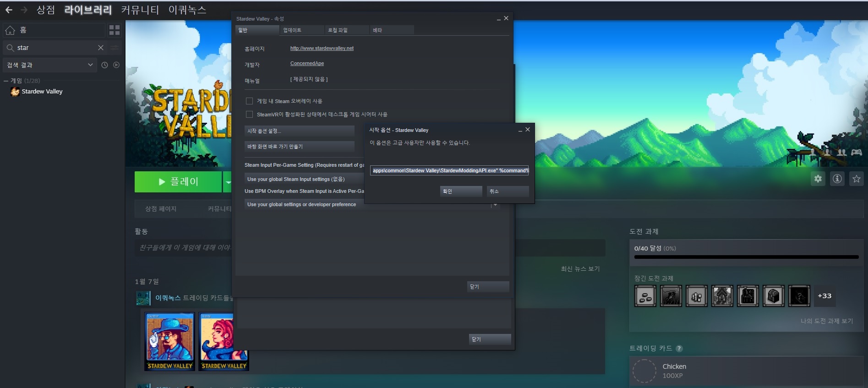The image size is (868, 388).
Task: Open game settings gear icon
Action: (x=818, y=179)
